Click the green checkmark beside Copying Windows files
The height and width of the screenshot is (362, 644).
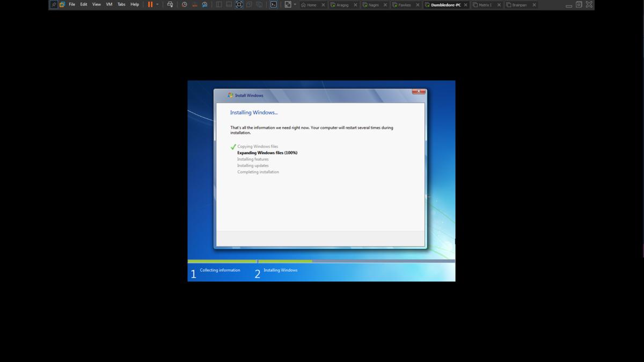coord(233,147)
